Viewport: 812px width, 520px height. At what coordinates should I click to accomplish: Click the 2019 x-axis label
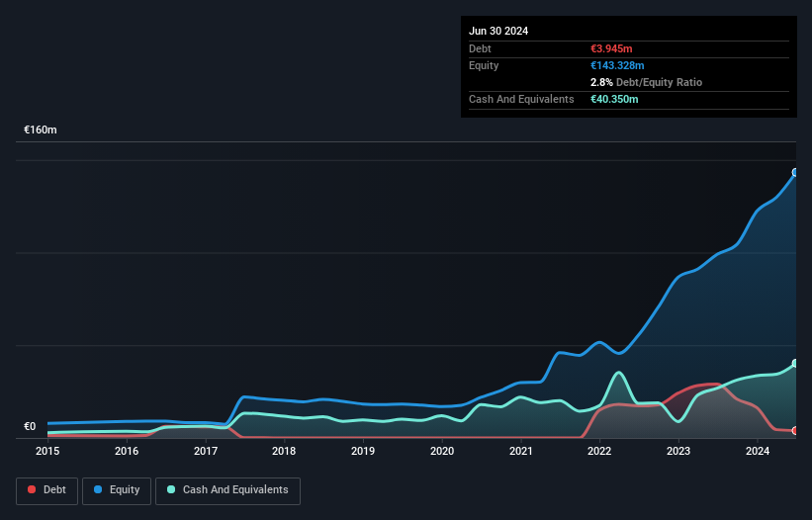tap(363, 451)
